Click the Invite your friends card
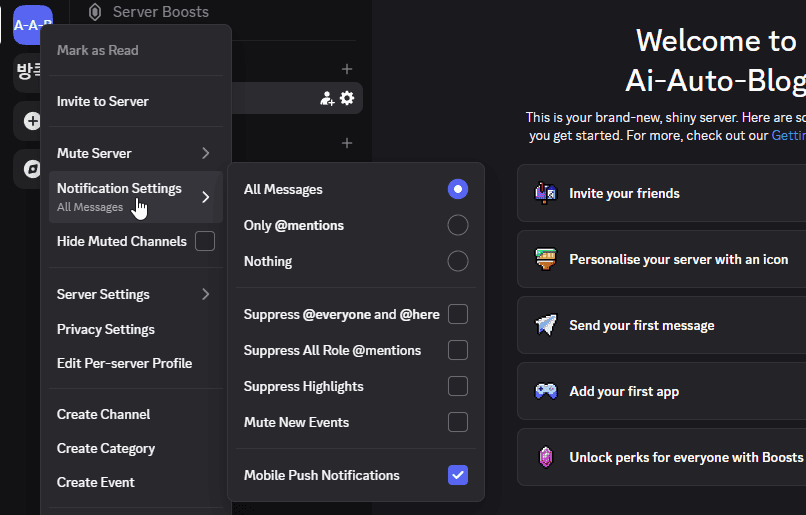This screenshot has height=515, width=806. [x=662, y=193]
